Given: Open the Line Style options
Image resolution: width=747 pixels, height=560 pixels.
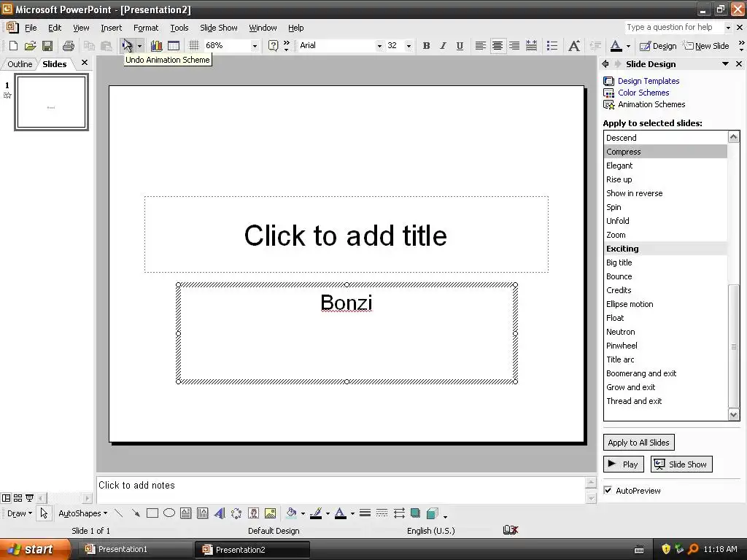Looking at the screenshot, I should (365, 513).
